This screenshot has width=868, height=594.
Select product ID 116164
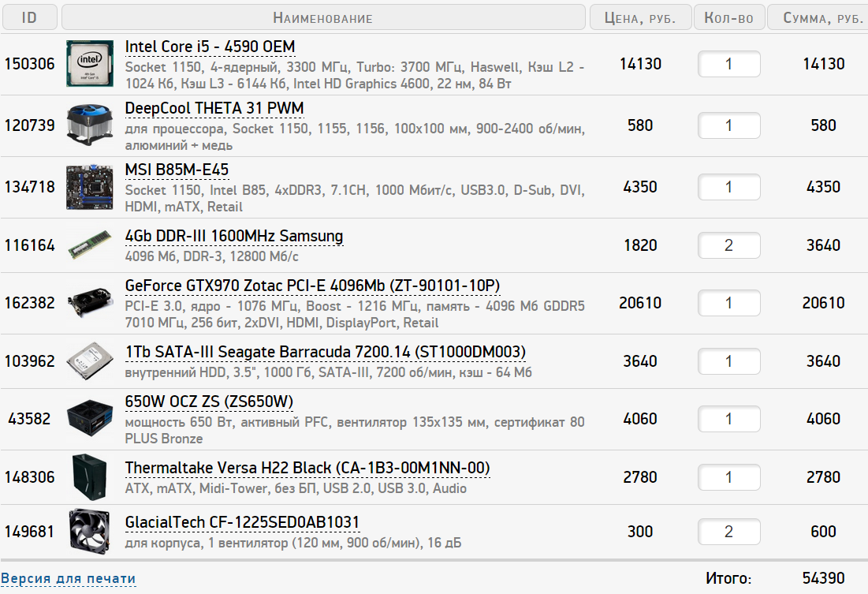(30, 245)
